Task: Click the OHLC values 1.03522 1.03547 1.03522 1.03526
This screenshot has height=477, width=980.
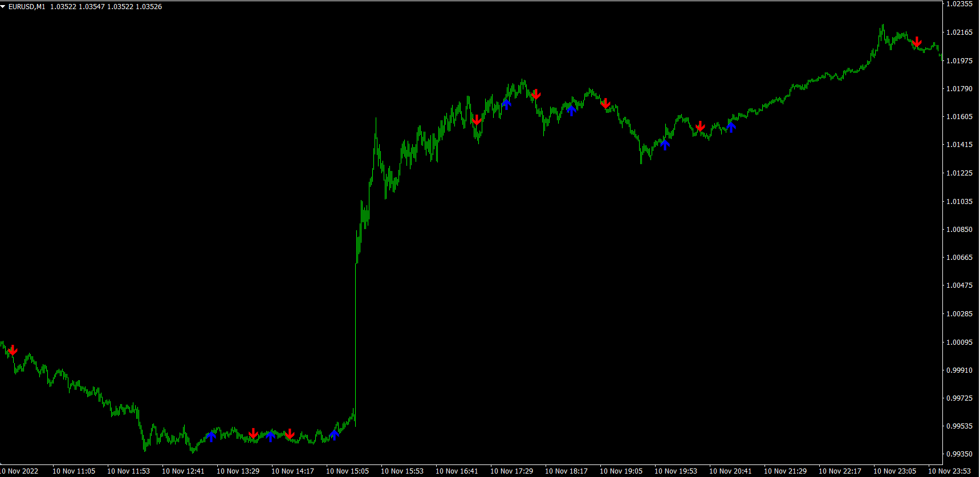Action: click(x=106, y=7)
